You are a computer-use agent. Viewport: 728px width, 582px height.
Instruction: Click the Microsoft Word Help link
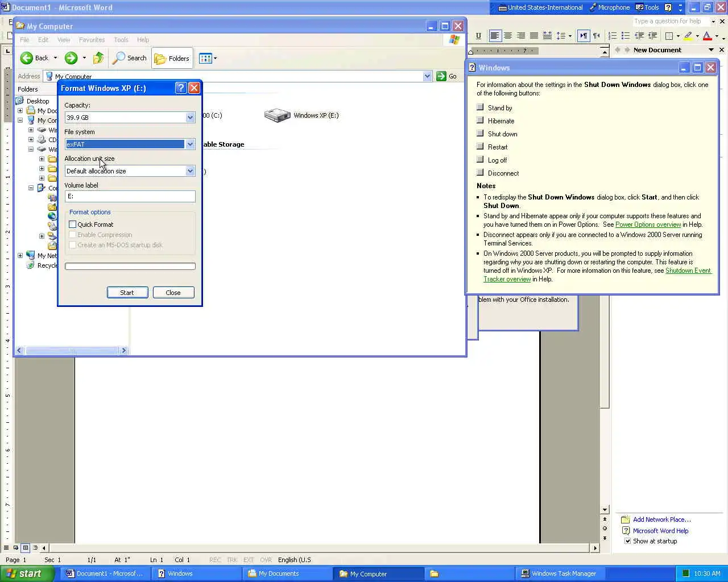click(x=661, y=531)
